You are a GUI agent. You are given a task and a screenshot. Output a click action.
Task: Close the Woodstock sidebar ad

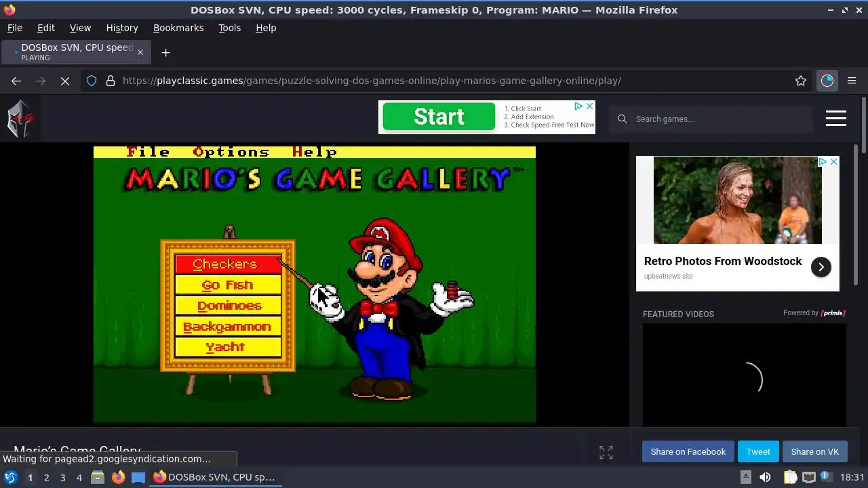click(833, 162)
